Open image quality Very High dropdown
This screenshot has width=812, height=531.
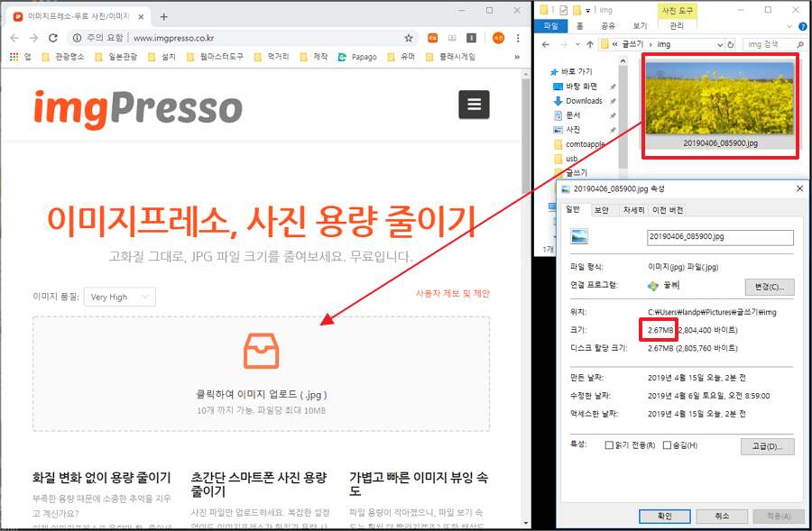pos(120,297)
